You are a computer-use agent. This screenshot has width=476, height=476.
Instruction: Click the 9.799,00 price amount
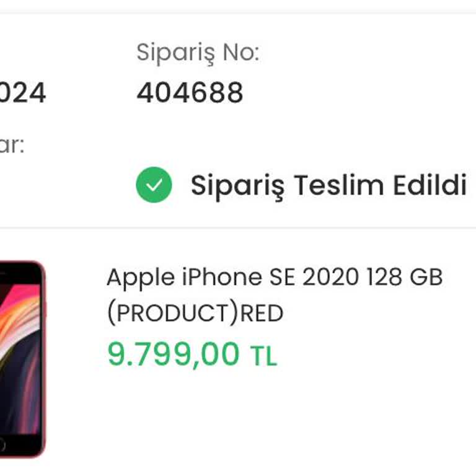(174, 355)
